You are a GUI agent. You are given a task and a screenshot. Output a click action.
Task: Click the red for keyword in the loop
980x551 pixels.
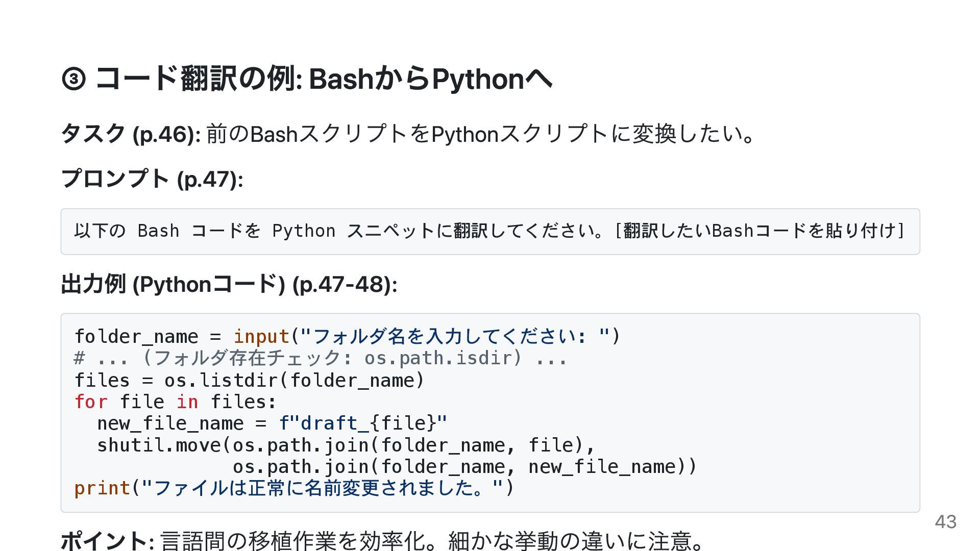point(91,402)
